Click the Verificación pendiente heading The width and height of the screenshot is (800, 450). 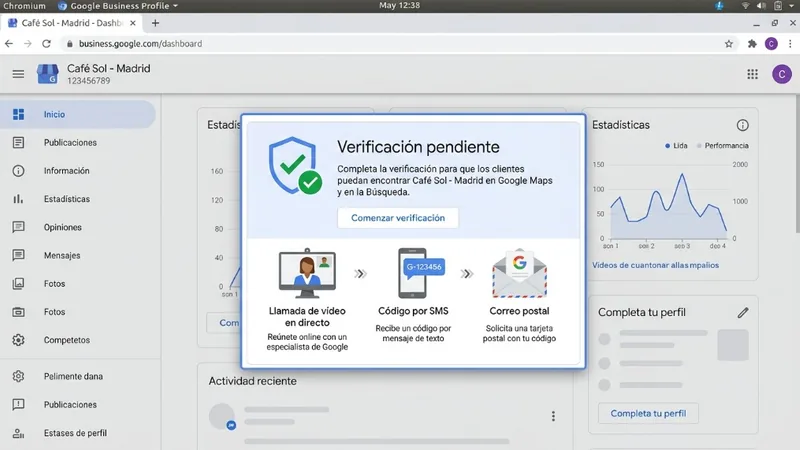[x=418, y=147]
